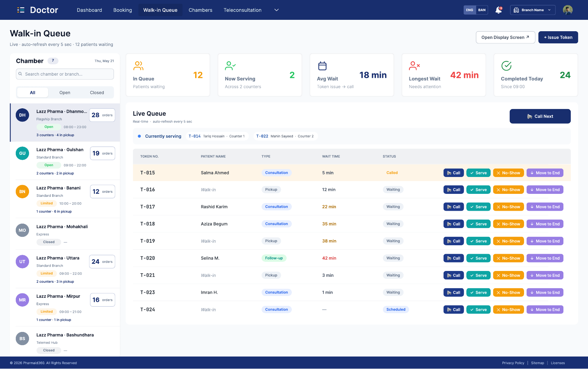Click the Call Next button

(540, 116)
